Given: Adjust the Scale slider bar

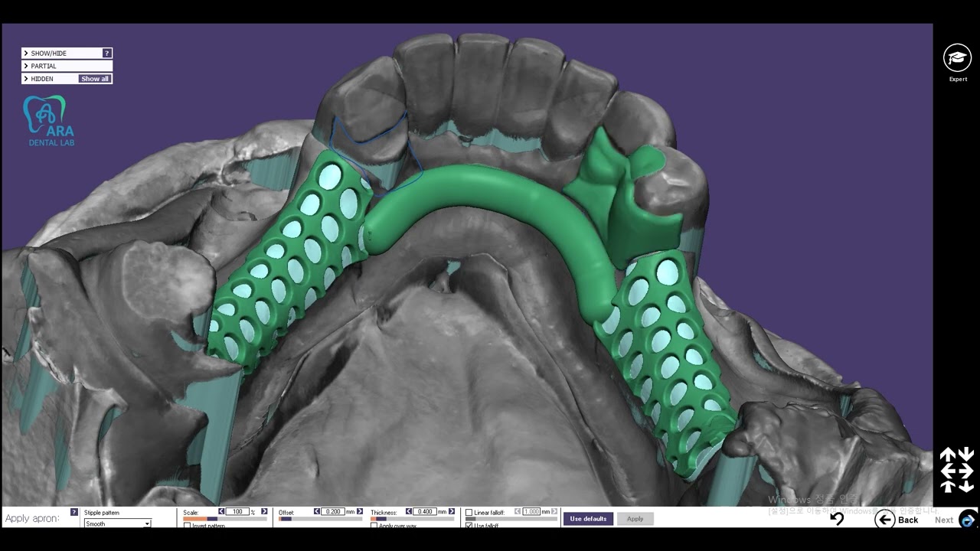Looking at the screenshot, I should point(225,519).
